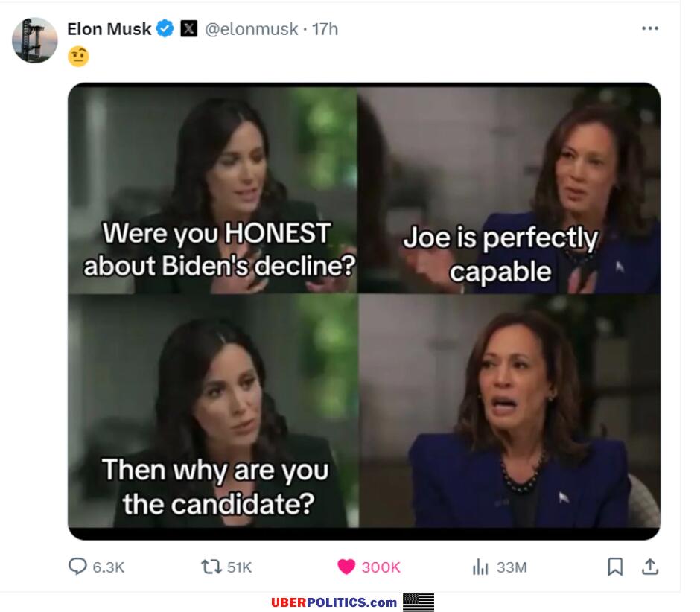The width and height of the screenshot is (700, 612).
Task: Click the share upload arrow icon
Action: [650, 567]
